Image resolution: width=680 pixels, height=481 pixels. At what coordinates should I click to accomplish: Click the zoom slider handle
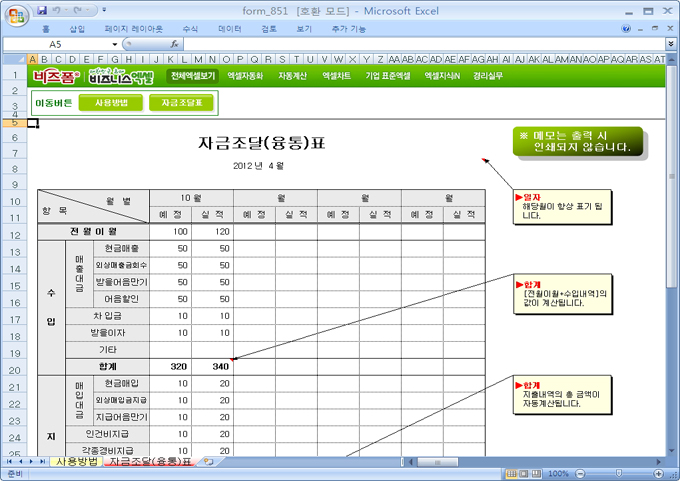(x=619, y=474)
